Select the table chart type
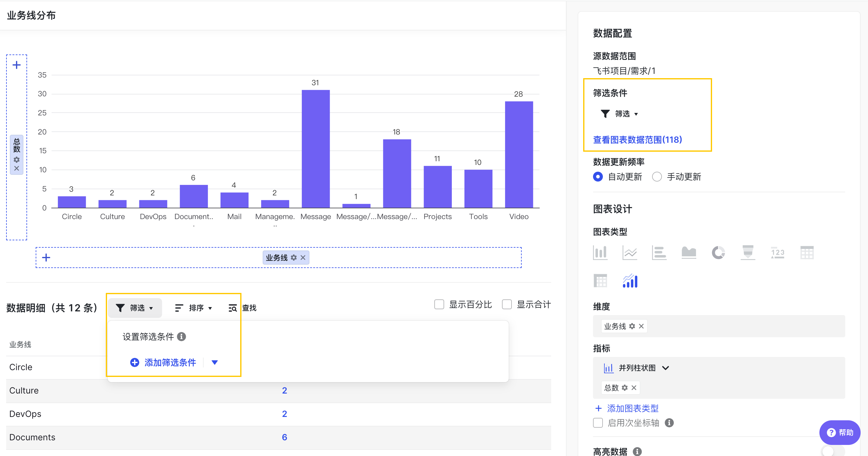868x456 pixels. point(807,252)
